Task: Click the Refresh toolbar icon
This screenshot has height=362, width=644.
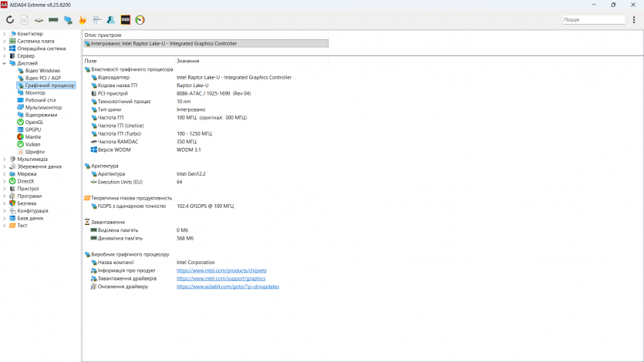Action: point(10,19)
